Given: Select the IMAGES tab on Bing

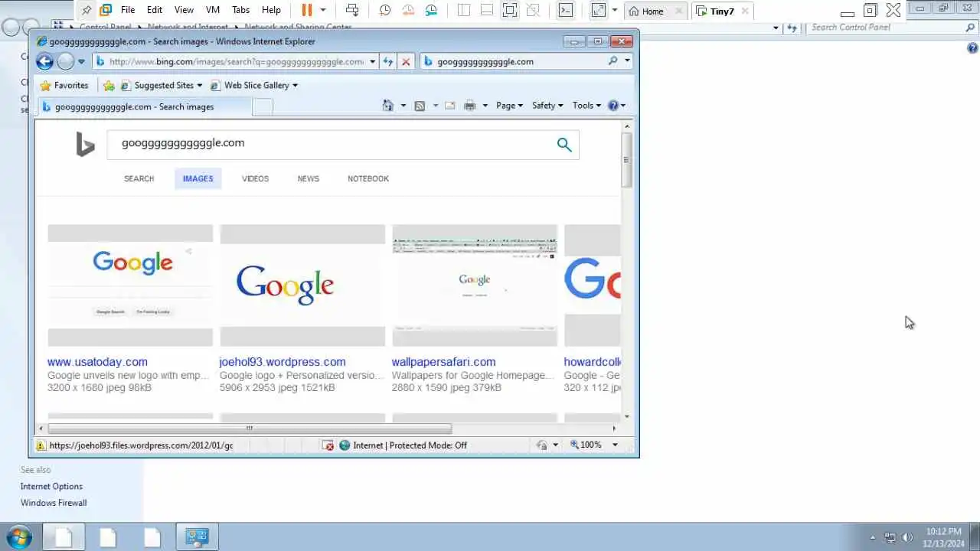Looking at the screenshot, I should click(x=198, y=178).
